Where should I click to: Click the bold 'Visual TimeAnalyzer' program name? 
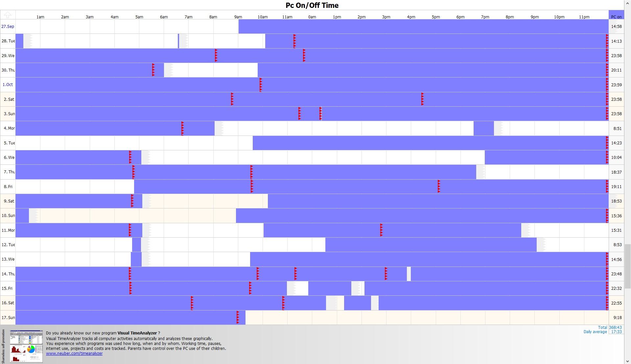(x=137, y=333)
